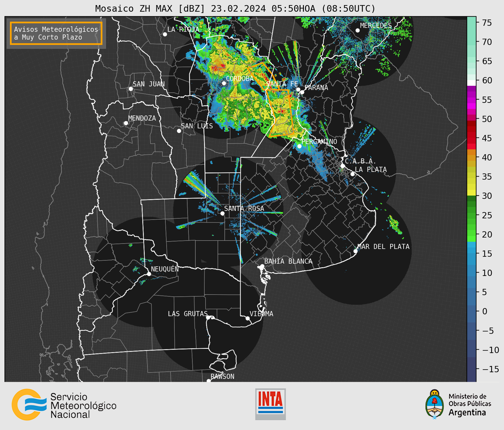This screenshot has height=430, width=504.
Task: Click the Argentina coat of arms emblem
Action: pos(435,404)
